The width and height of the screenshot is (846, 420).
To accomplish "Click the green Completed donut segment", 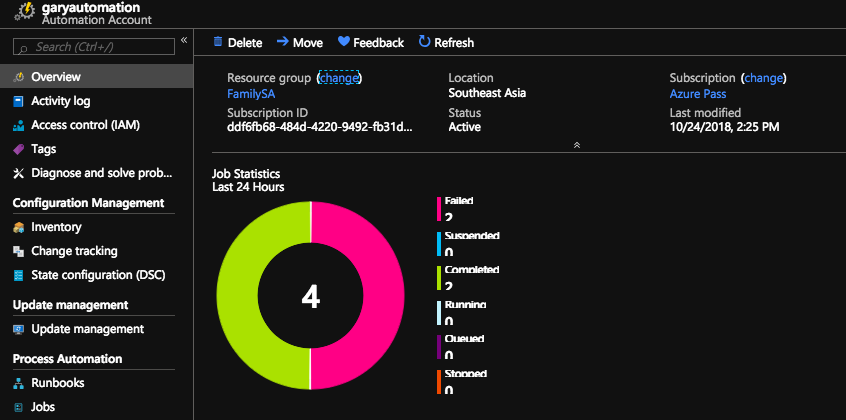I will (237, 296).
